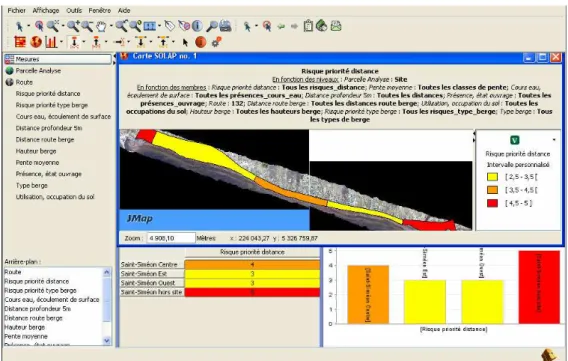Select the lateral drill right-arrow tool
This screenshot has height=361, width=568.
[119, 42]
